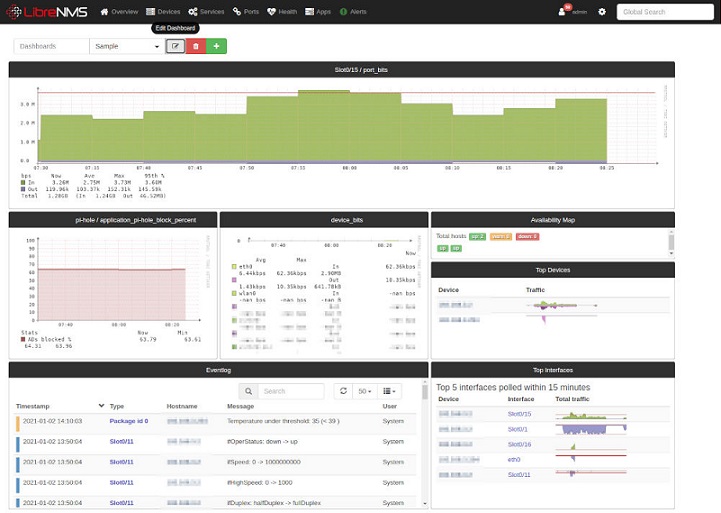Open the Eventlog 50 rows-per-page dropdown
The image size is (721, 513).
coord(366,391)
